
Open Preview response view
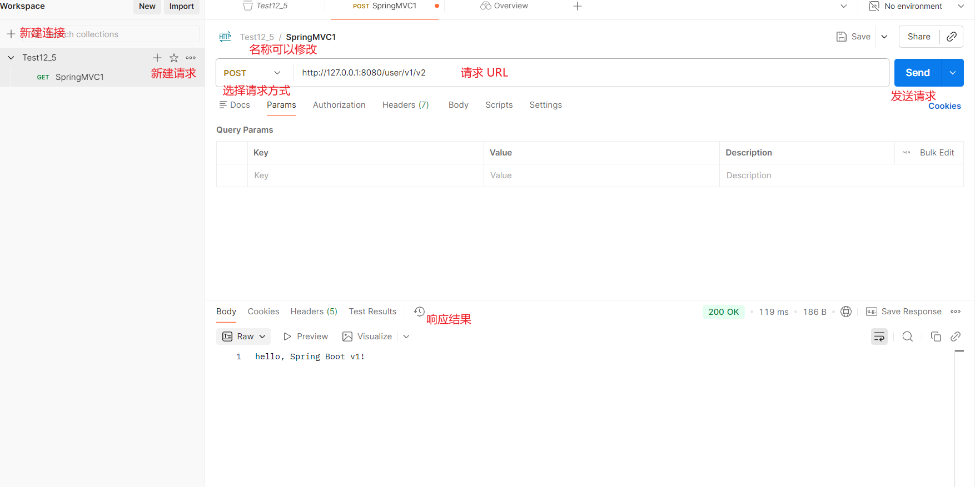pyautogui.click(x=306, y=337)
